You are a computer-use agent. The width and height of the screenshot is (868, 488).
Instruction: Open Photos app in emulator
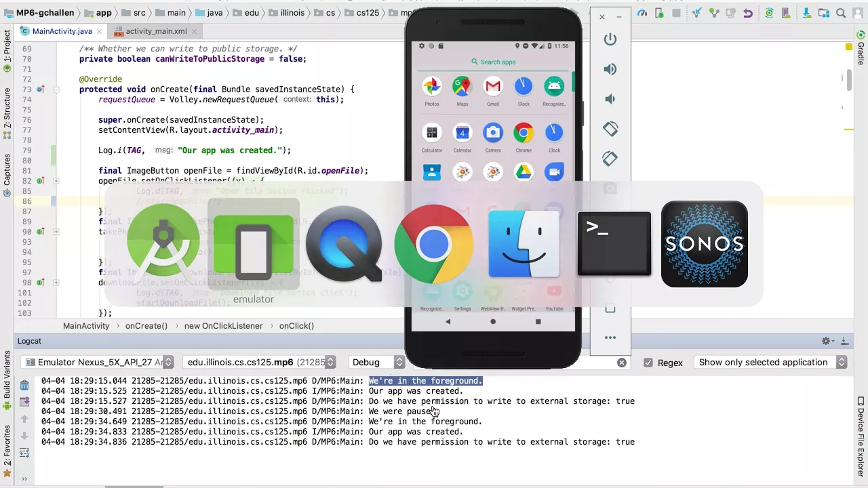(x=432, y=87)
